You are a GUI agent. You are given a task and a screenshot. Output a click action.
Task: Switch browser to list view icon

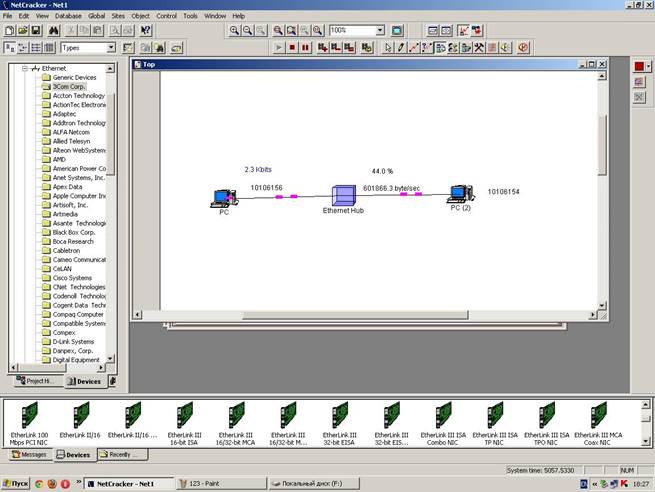click(36, 48)
